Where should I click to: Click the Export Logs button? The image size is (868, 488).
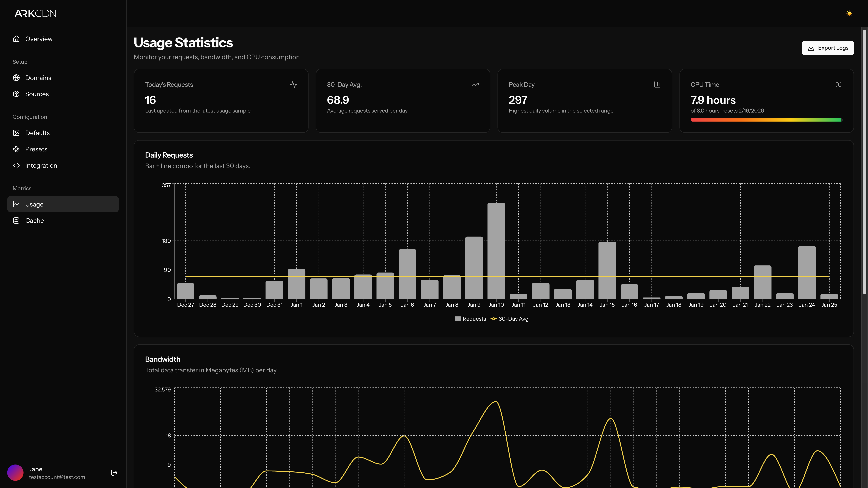coord(828,48)
